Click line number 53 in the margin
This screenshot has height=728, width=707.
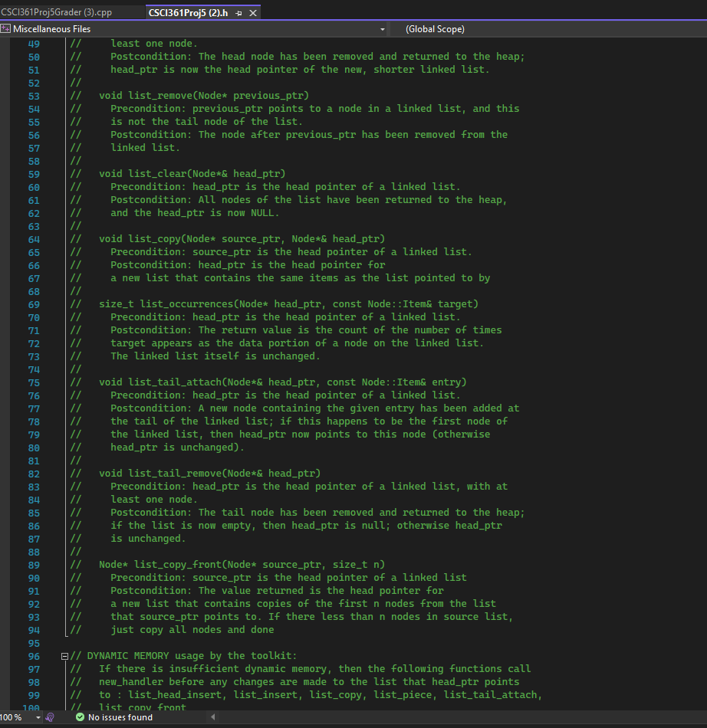point(35,95)
